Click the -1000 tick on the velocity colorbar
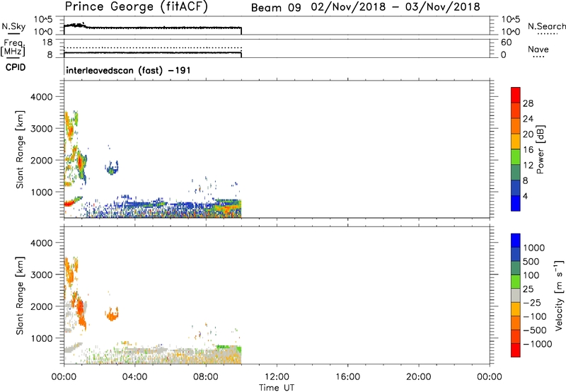The image size is (566, 392). (537, 344)
